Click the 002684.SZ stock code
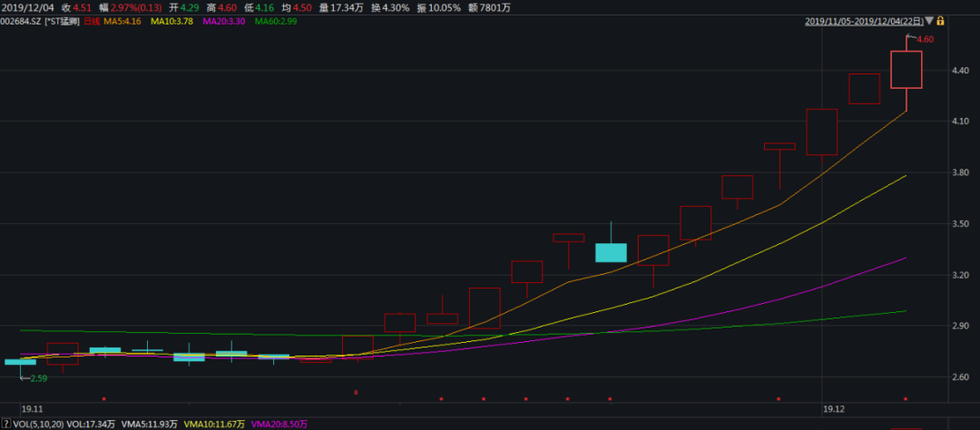980x430 pixels. click(22, 22)
